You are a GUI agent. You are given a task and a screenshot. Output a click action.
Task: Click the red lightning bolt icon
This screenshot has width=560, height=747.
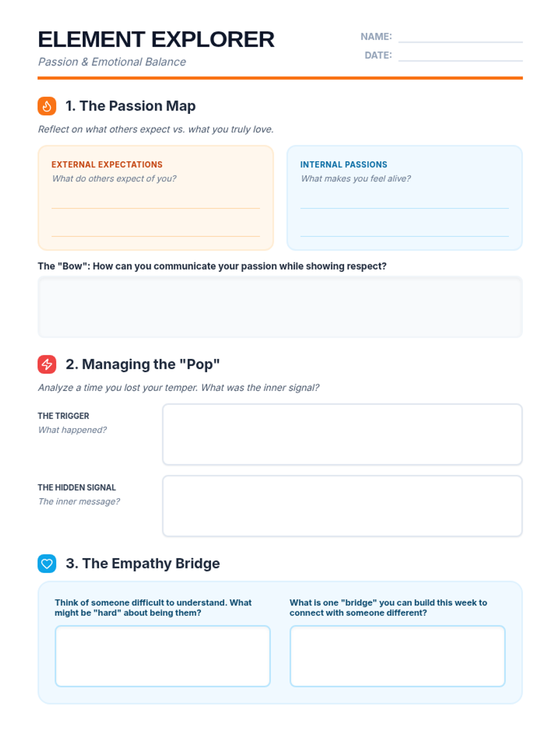tap(47, 364)
